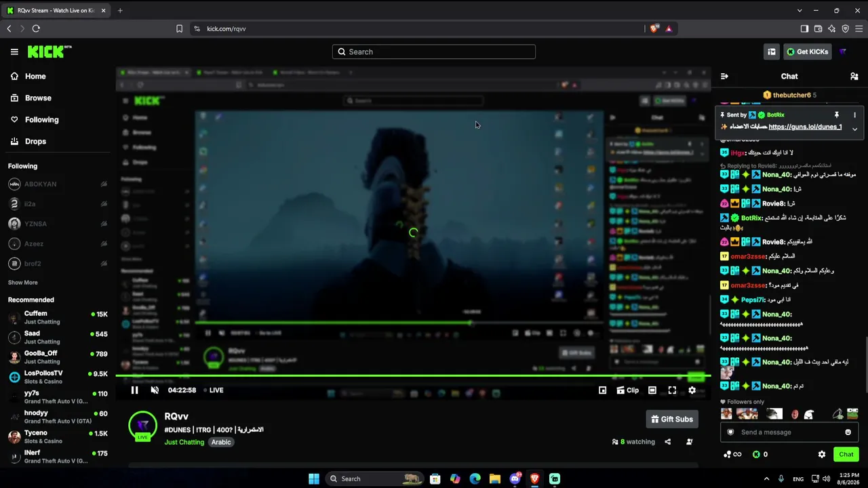The height and width of the screenshot is (488, 868).
Task: Go to Home in sidebar
Action: 28,77
